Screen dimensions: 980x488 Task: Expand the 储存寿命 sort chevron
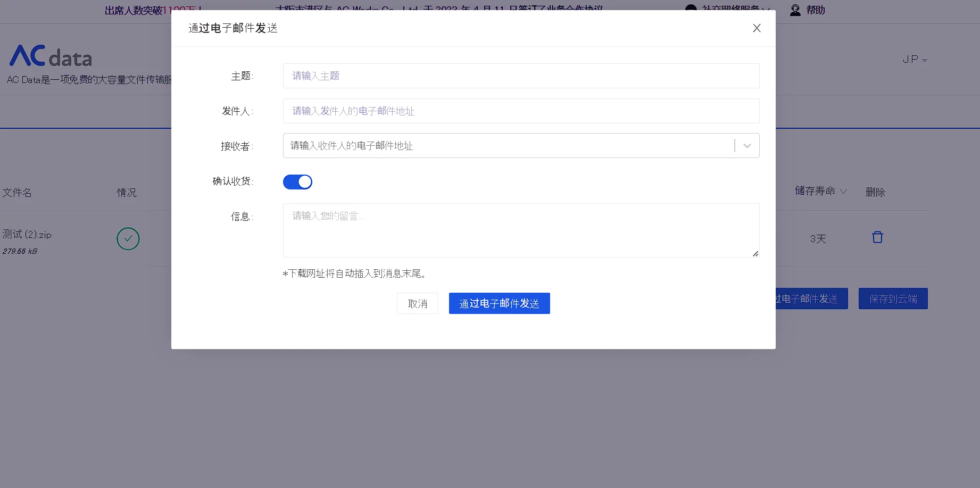[843, 192]
